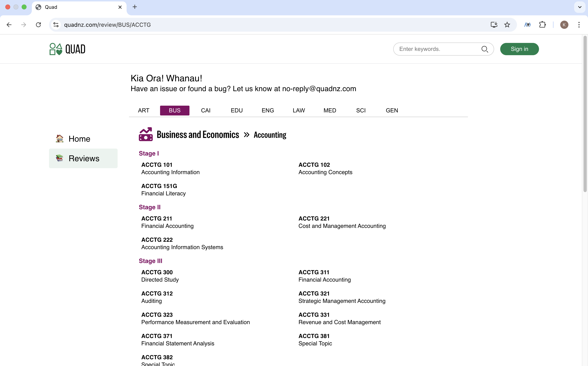588x366 pixels.
Task: Click the Sign in button
Action: [519, 49]
